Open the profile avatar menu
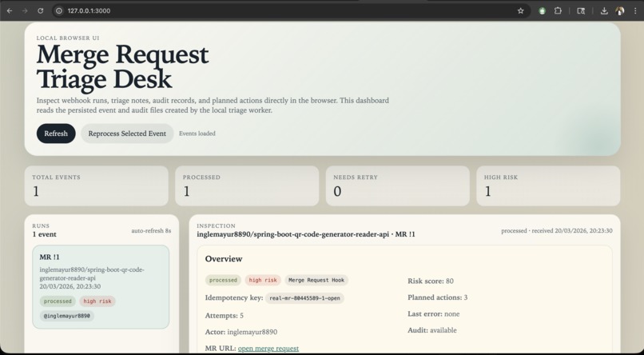 (620, 10)
